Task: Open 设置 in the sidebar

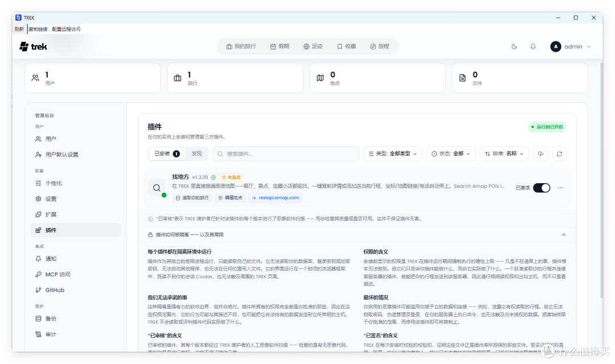Action: tap(76, 198)
